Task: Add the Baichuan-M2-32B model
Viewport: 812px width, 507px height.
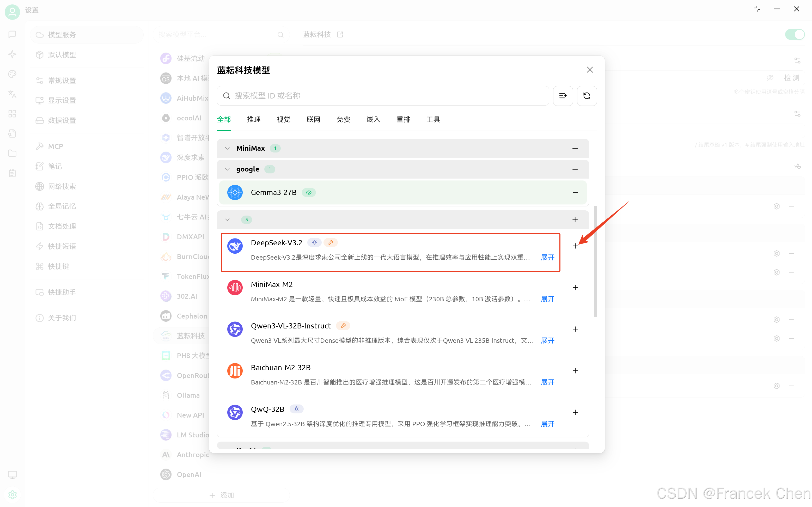Action: click(x=575, y=371)
